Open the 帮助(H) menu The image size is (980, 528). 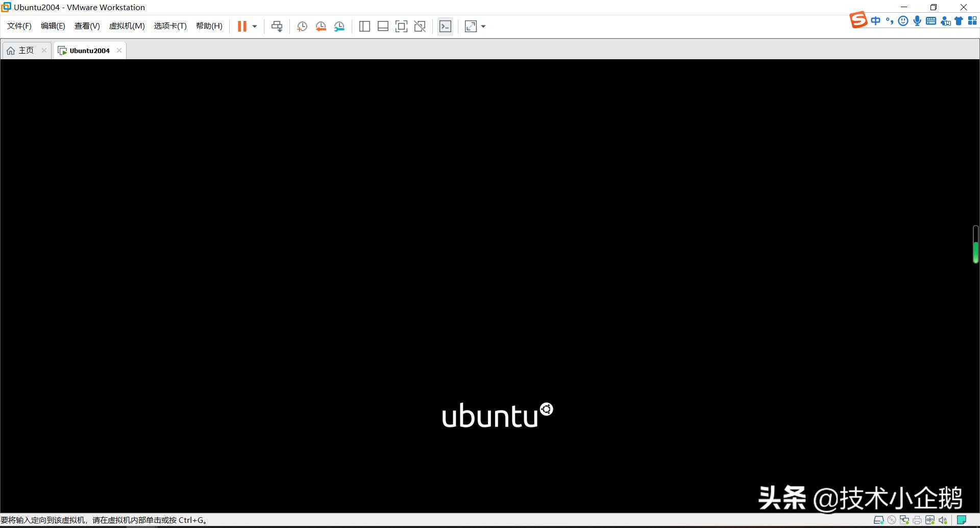tap(209, 26)
